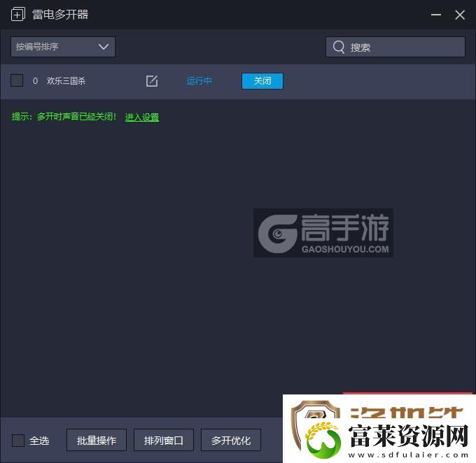Close the 雷电多开器 window
The image size is (476, 463).
pyautogui.click(x=460, y=15)
